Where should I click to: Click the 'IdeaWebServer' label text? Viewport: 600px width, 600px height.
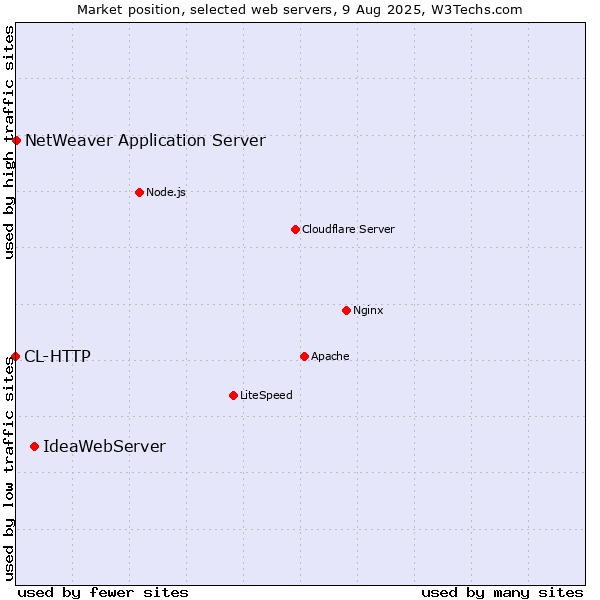pos(104,447)
